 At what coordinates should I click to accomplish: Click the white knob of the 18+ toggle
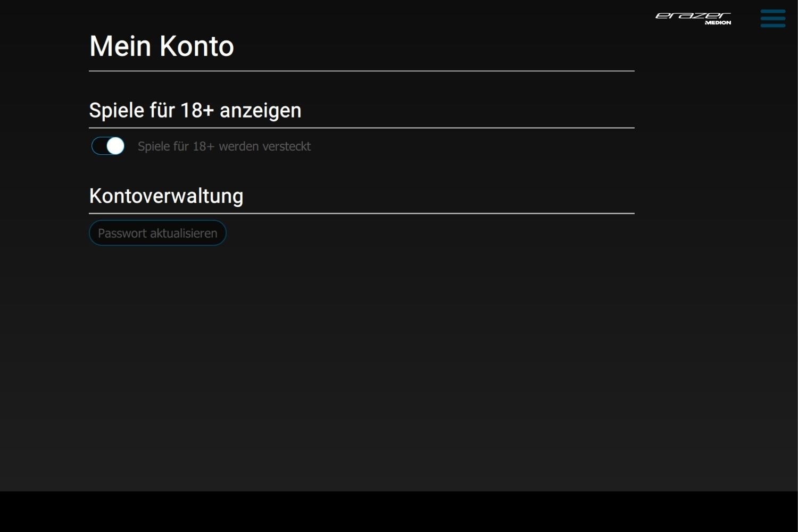pos(115,146)
